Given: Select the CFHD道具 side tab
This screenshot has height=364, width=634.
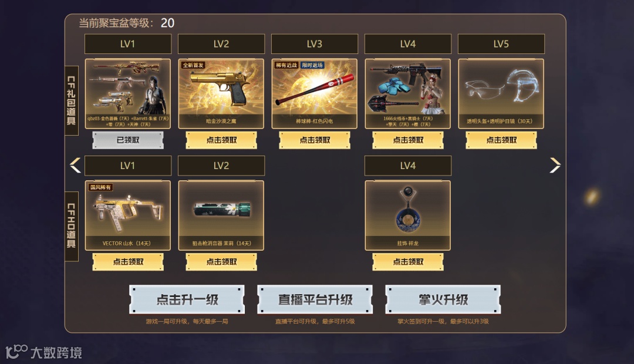Looking at the screenshot, I should (72, 226).
